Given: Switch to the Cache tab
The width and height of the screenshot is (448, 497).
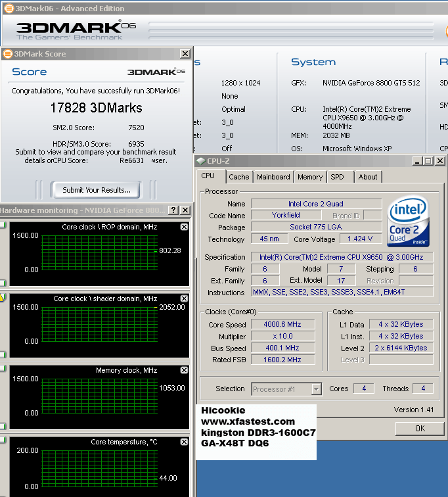Looking at the screenshot, I should coord(239,177).
